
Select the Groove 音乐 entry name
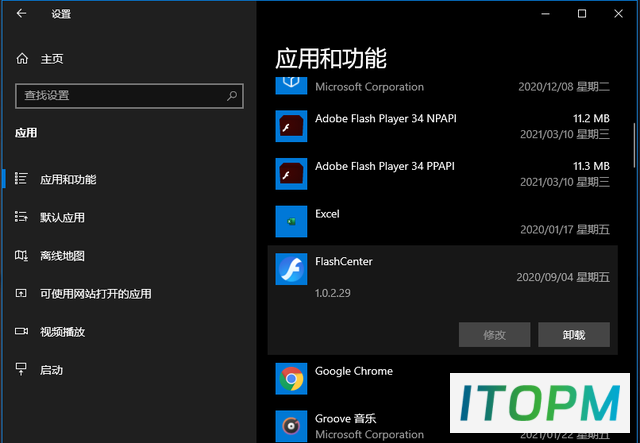tap(345, 419)
